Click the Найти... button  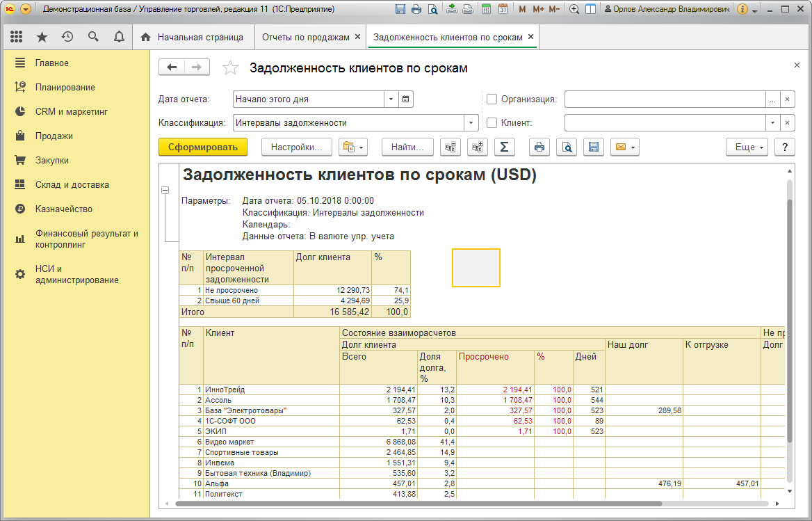[407, 147]
